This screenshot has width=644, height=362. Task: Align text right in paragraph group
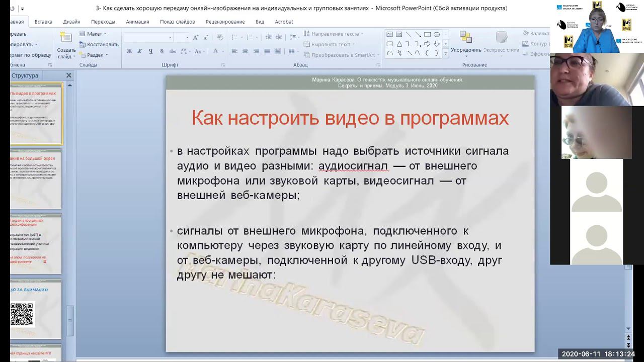[x=256, y=51]
